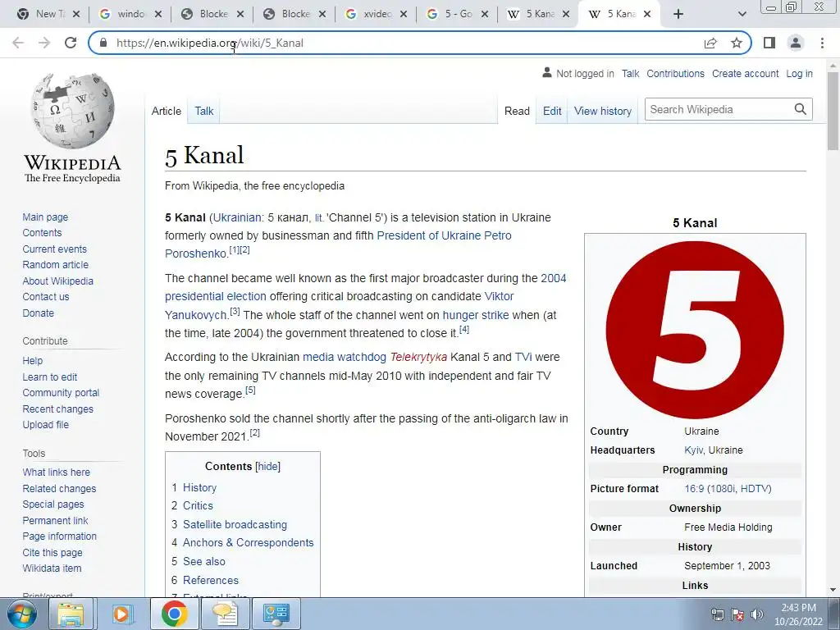Follow the hunger strike link
The height and width of the screenshot is (630, 840).
476,315
